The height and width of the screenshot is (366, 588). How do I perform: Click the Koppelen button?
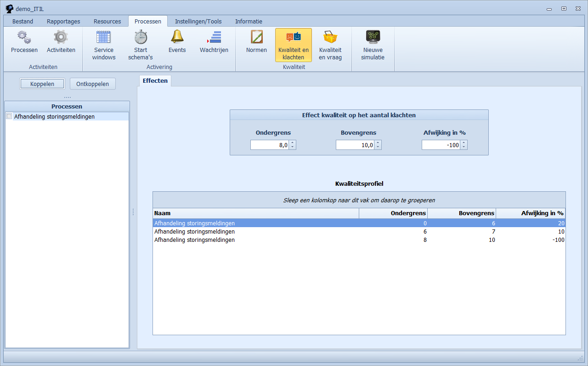tap(42, 84)
